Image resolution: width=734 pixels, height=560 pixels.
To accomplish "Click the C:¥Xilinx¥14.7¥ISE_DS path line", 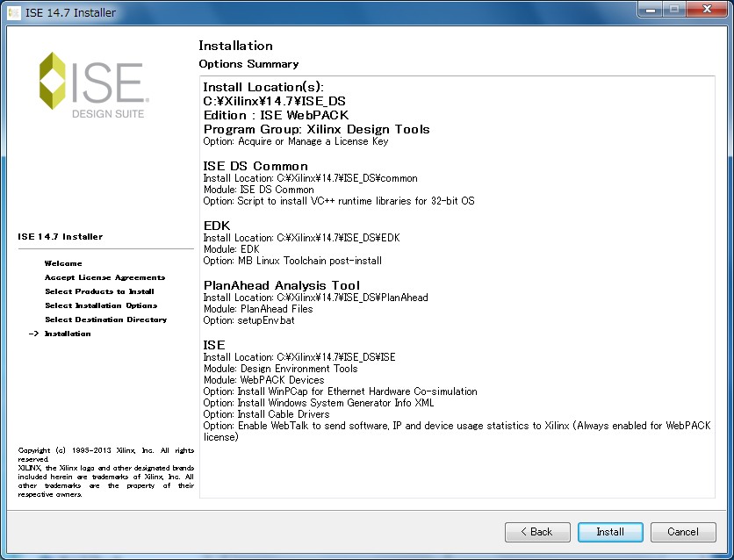I will 274,101.
